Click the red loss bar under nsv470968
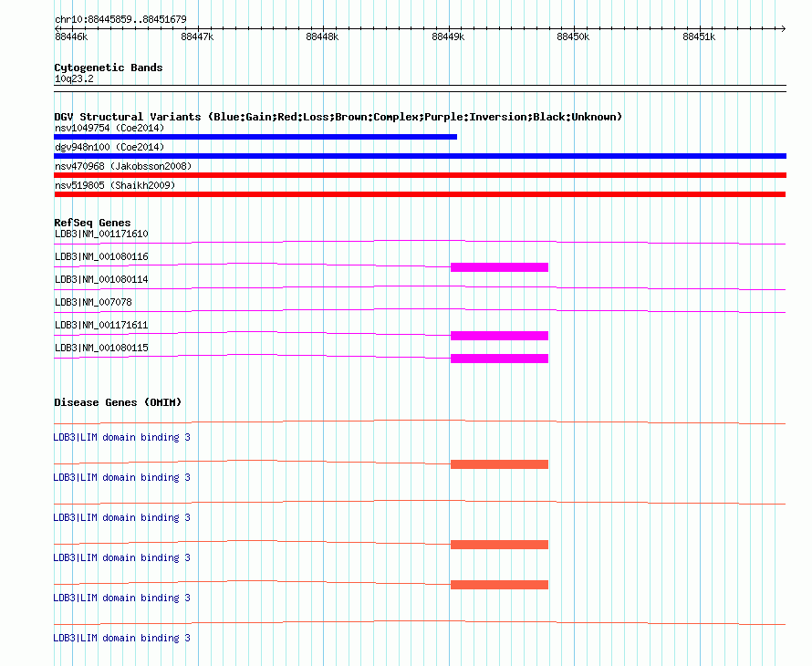Viewport: 812px width, 666px height. coord(420,175)
